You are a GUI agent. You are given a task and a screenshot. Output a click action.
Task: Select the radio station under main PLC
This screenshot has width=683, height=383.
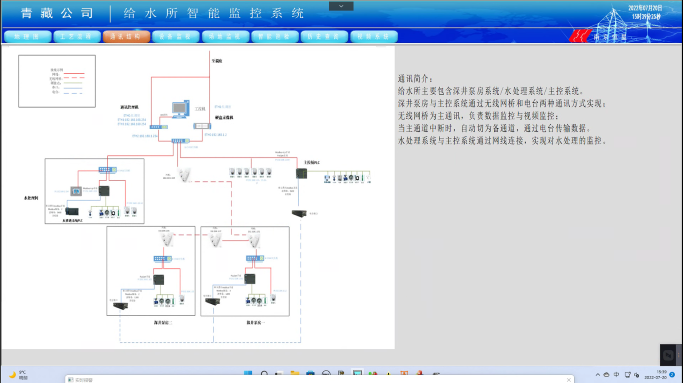pos(299,213)
